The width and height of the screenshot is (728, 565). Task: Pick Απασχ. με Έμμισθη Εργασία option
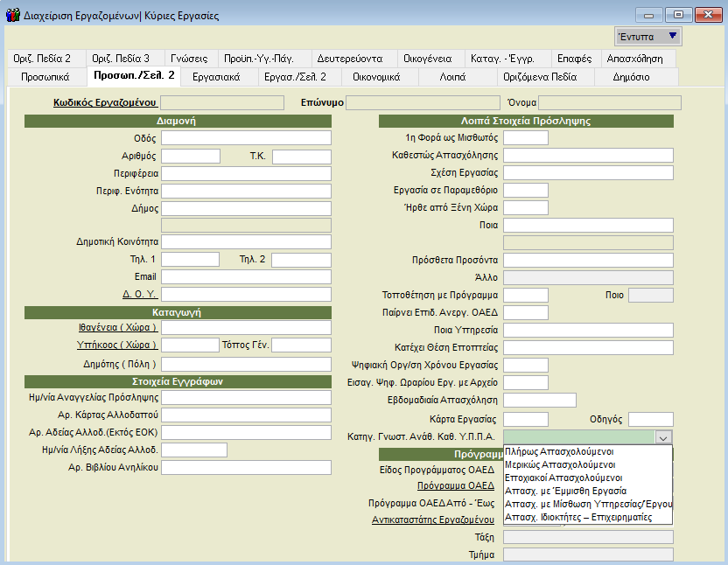(563, 492)
